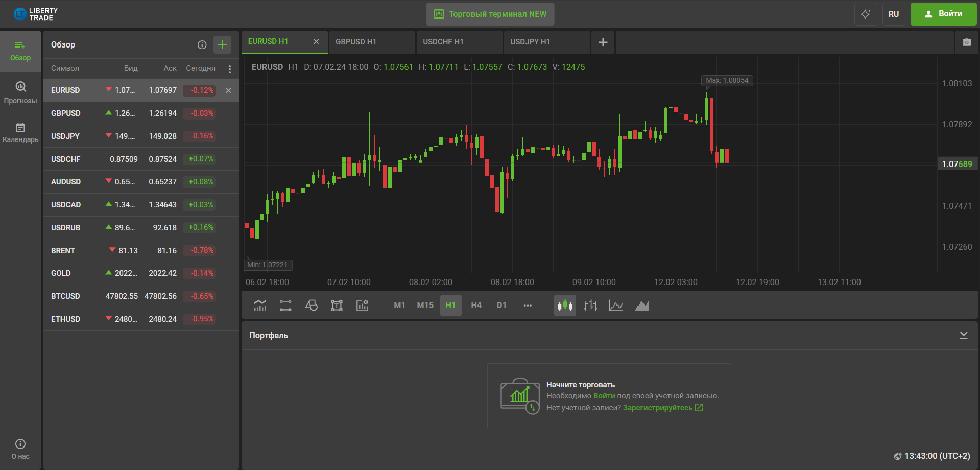Click the green Войти button
980x470 pixels.
(943, 14)
